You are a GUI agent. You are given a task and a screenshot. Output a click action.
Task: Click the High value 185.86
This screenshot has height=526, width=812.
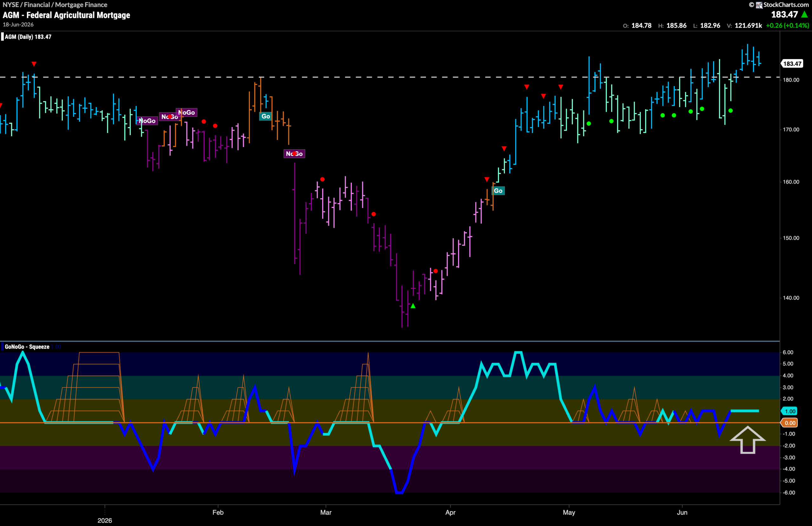677,26
